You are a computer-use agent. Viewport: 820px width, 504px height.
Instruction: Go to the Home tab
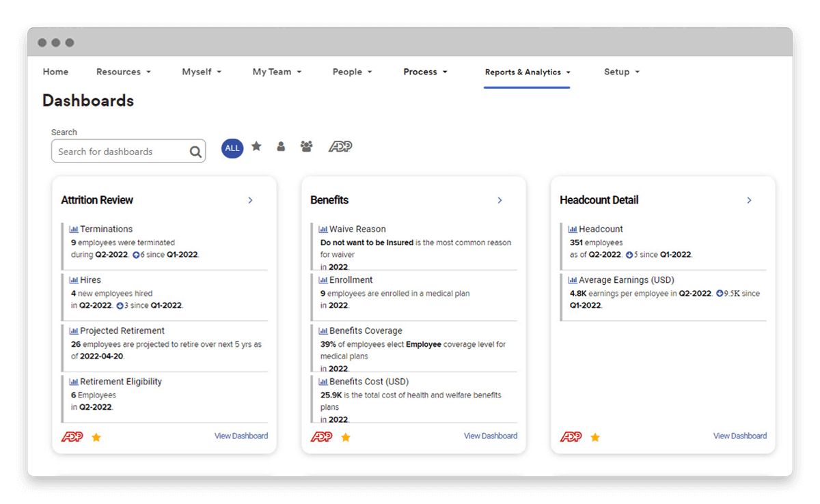click(x=55, y=72)
